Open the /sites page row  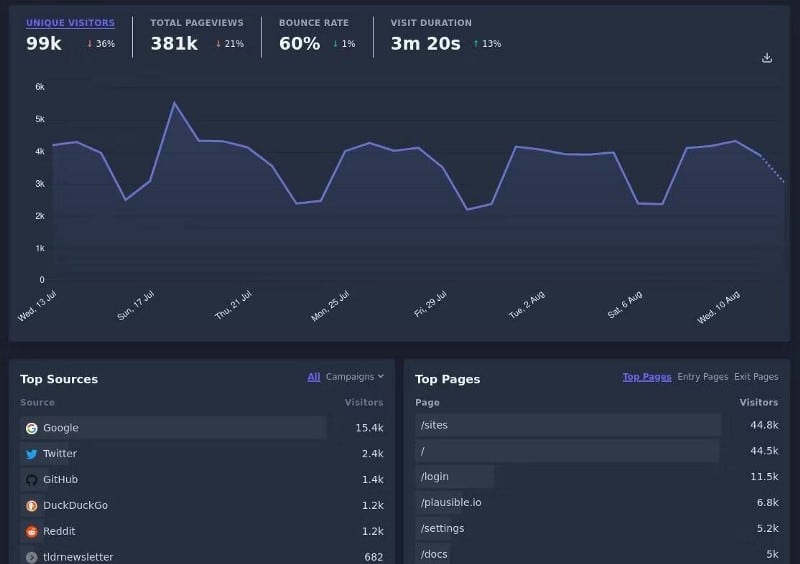[434, 425]
